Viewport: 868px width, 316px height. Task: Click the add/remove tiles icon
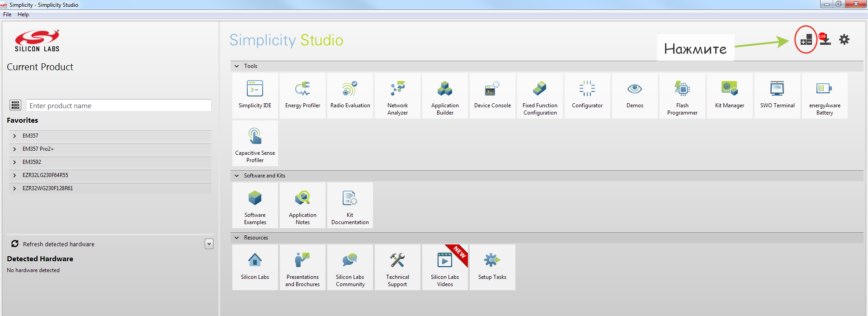coord(806,40)
